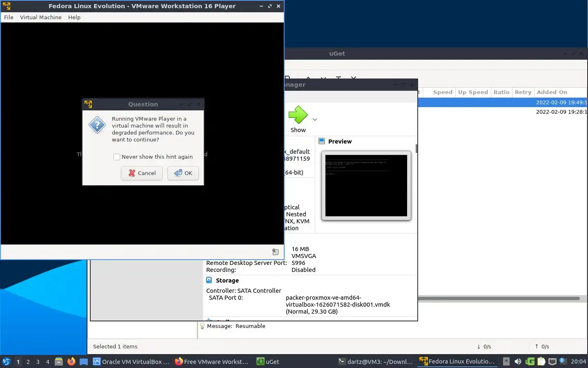The image size is (588, 368).
Task: Switch to the Free VMware Workstation Firefox window
Action: (212, 361)
